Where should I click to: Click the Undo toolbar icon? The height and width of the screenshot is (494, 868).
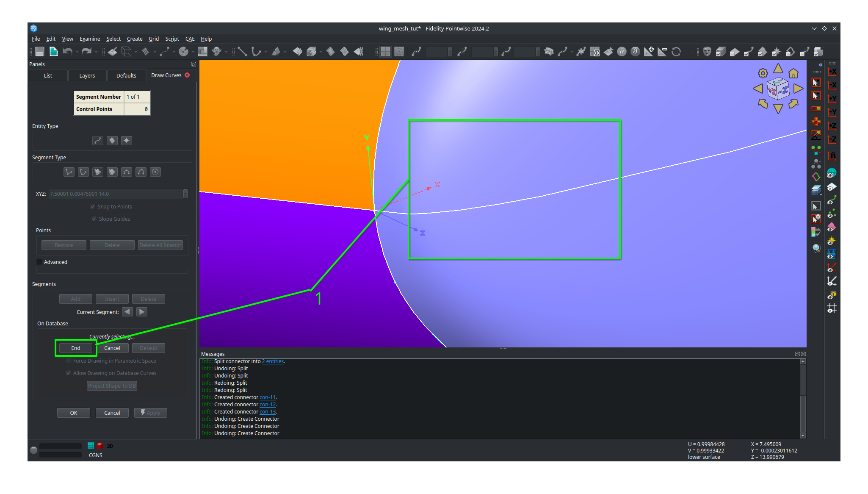click(x=68, y=51)
